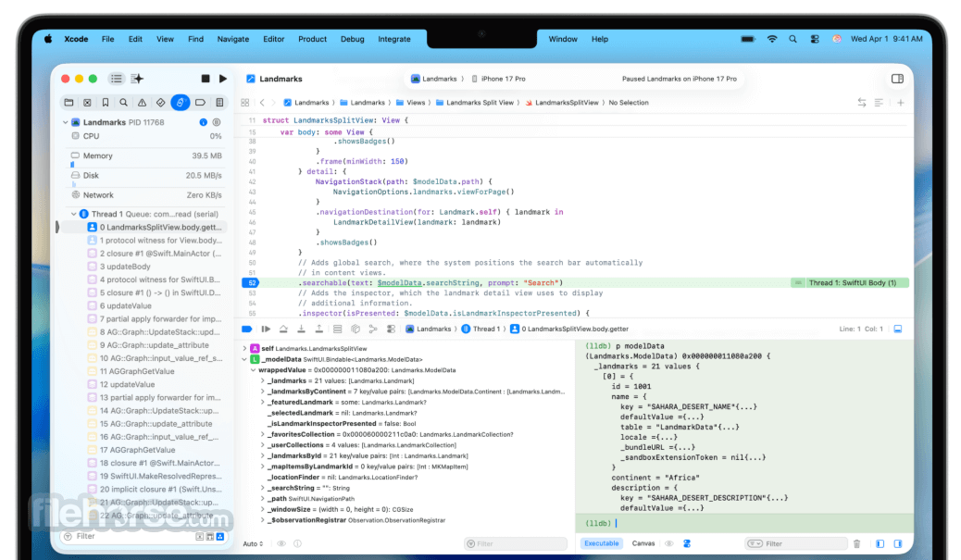The width and height of the screenshot is (961, 560).
Task: Clear the console with trash icon
Action: click(x=856, y=543)
